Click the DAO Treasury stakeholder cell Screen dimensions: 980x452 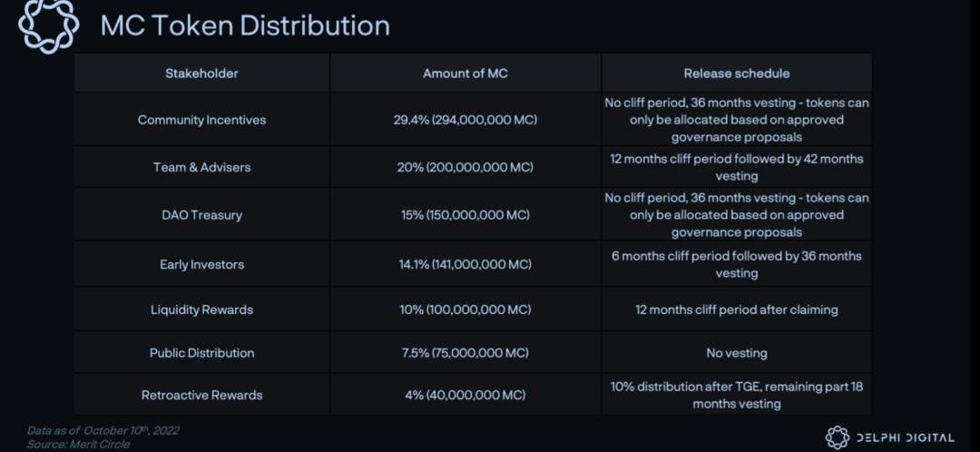click(x=201, y=215)
